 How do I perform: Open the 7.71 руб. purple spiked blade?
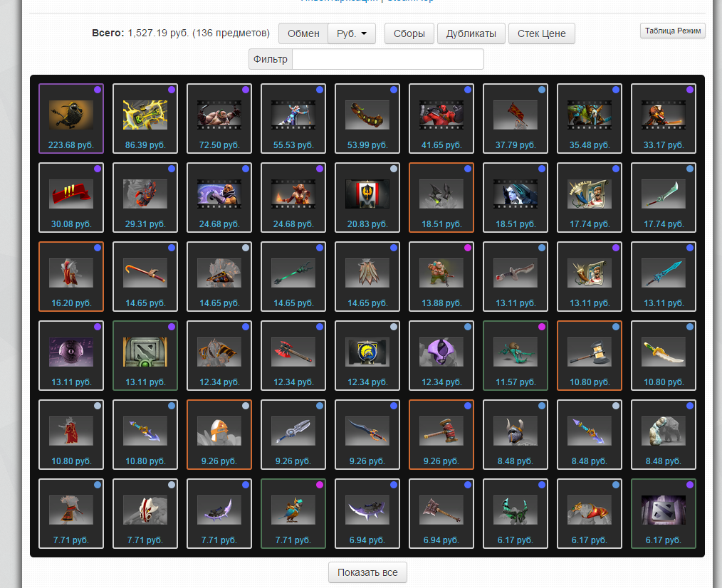[219, 513]
